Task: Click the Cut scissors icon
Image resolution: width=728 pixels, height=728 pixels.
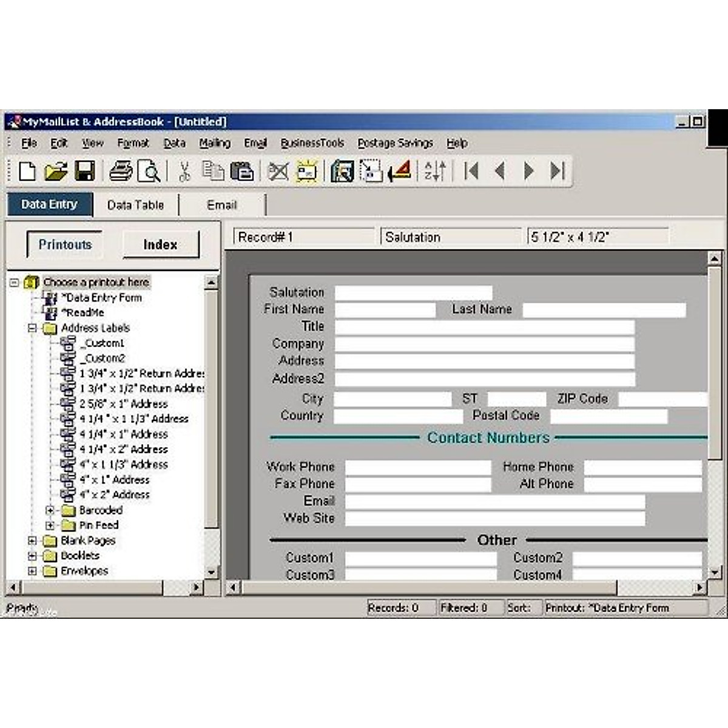Action: (x=184, y=172)
